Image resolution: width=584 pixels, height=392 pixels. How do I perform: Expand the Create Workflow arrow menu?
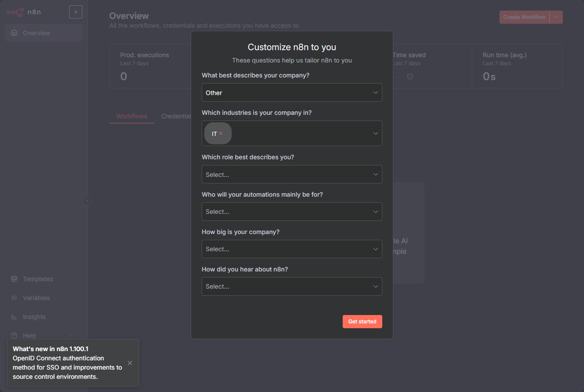(x=556, y=17)
